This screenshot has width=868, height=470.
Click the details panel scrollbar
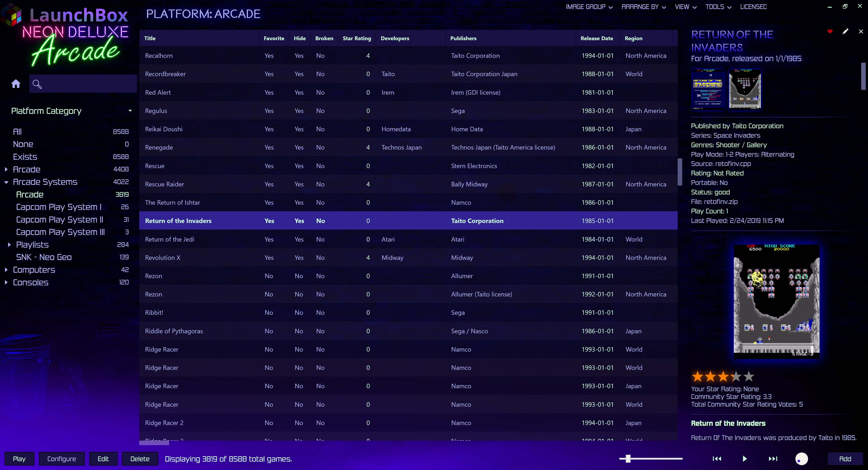863,76
